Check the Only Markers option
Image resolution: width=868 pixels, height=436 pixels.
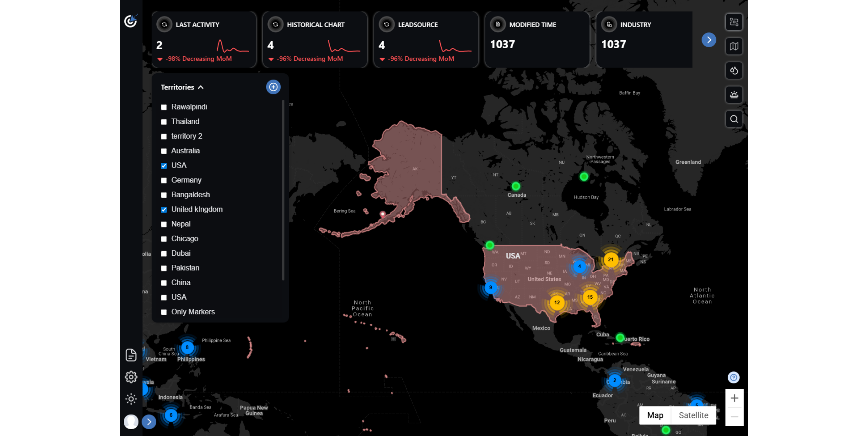164,312
